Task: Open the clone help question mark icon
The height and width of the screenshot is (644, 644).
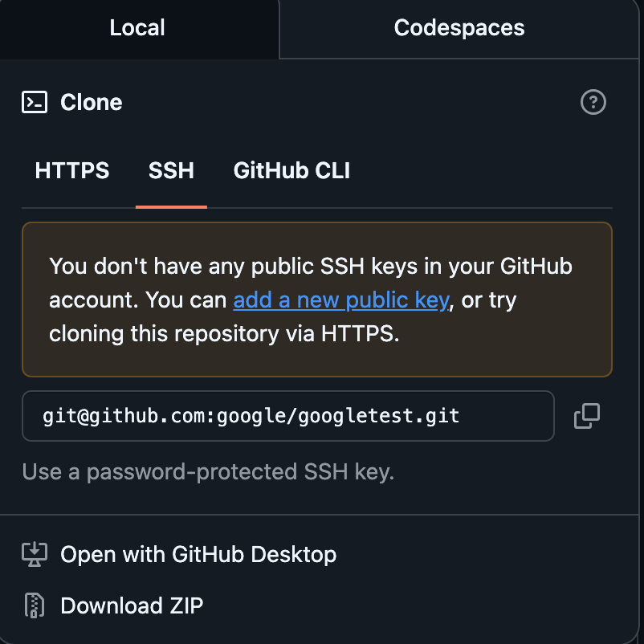Action: coord(593,102)
